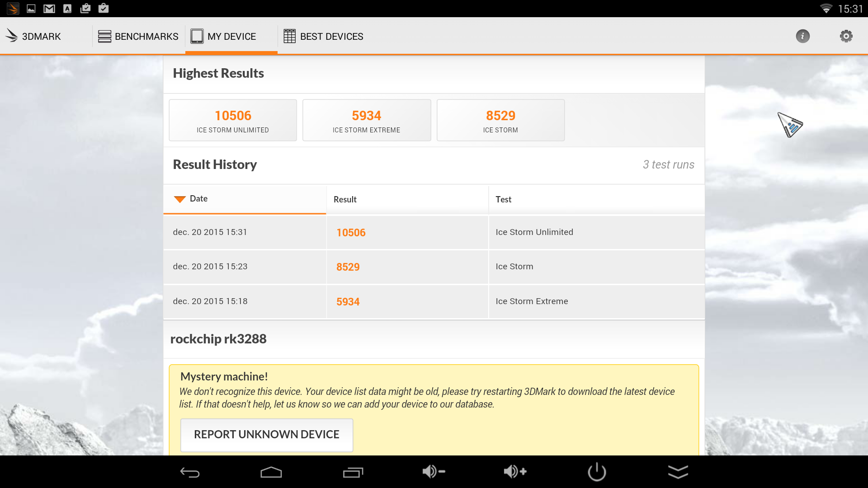The height and width of the screenshot is (488, 868).
Task: Open the image notification icon in the status bar
Action: coord(31,8)
